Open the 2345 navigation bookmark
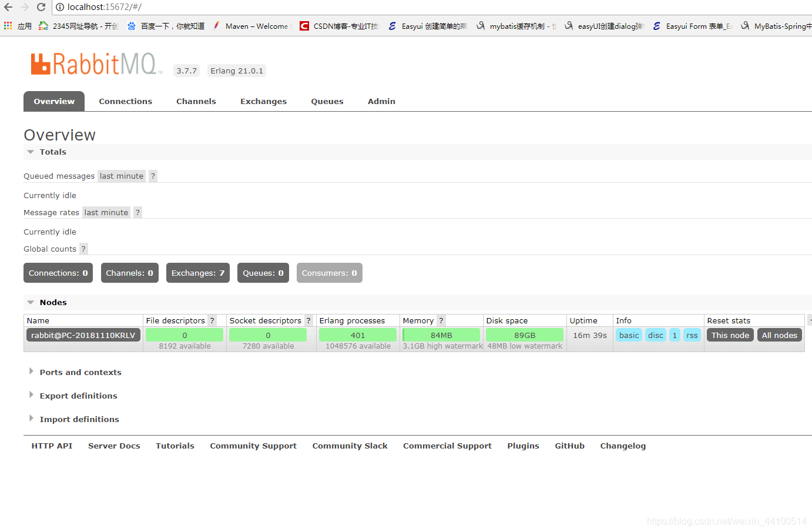The height and width of the screenshot is (532, 812). (78, 26)
